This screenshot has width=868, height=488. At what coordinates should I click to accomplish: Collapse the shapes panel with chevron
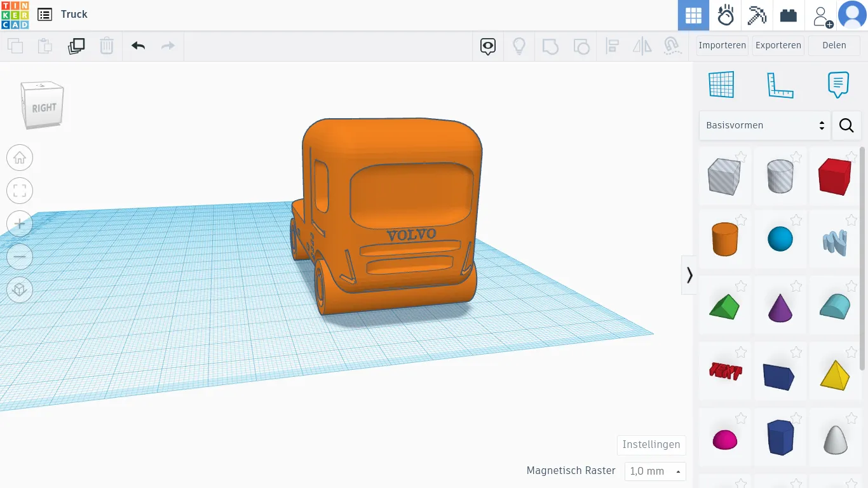(689, 275)
